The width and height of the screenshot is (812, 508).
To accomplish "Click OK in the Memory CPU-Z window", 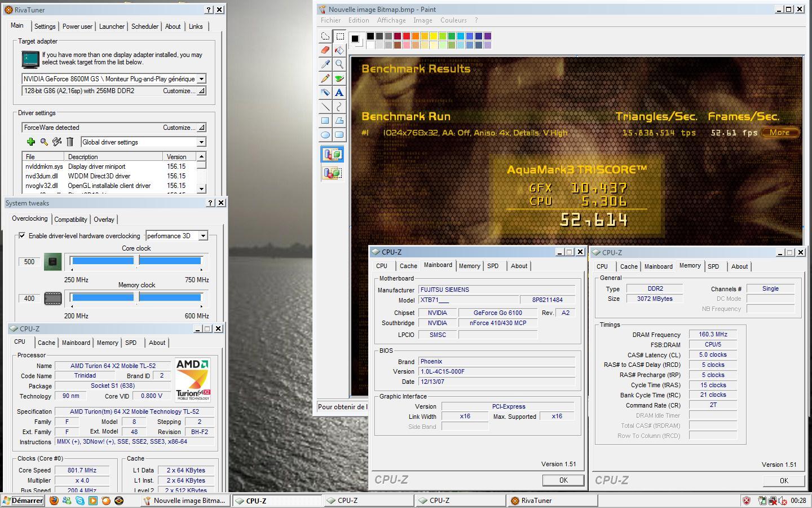I will point(784,480).
